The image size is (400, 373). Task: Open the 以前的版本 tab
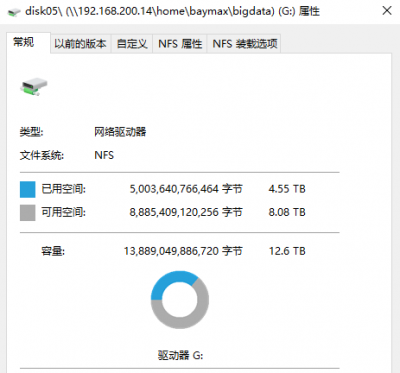coord(80,44)
